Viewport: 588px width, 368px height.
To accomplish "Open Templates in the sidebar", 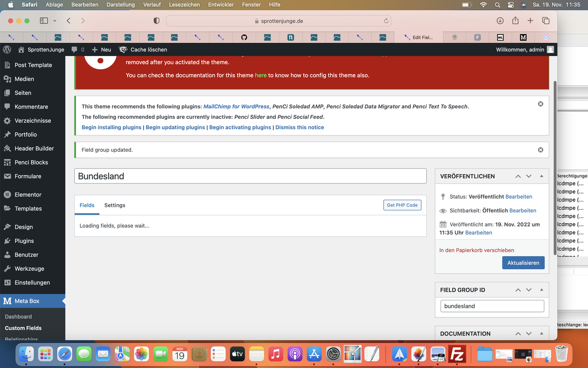I will pos(28,208).
